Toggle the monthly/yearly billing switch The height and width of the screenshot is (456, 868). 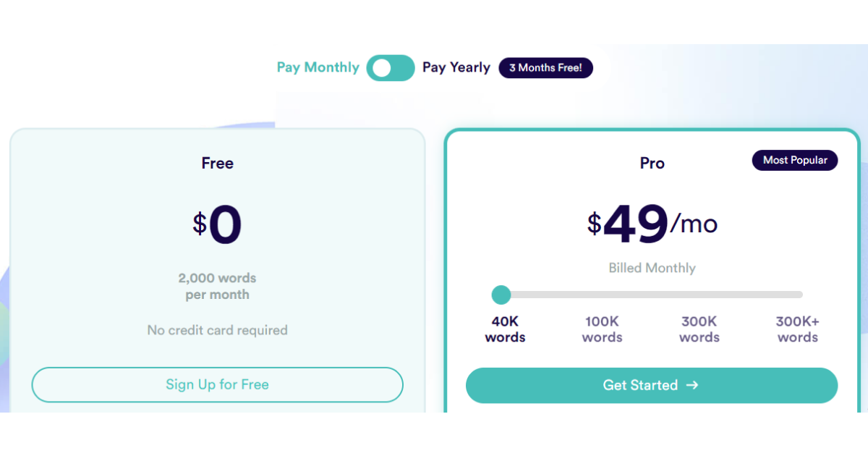point(390,67)
